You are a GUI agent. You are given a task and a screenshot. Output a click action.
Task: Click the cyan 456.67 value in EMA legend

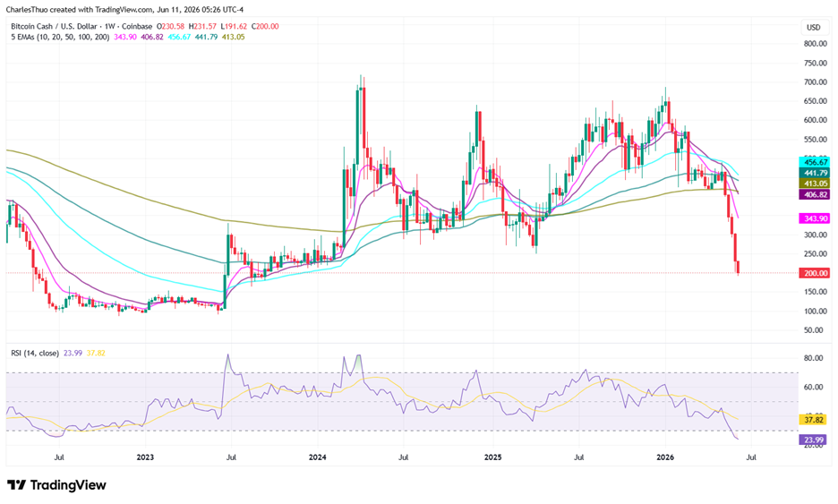tap(179, 37)
